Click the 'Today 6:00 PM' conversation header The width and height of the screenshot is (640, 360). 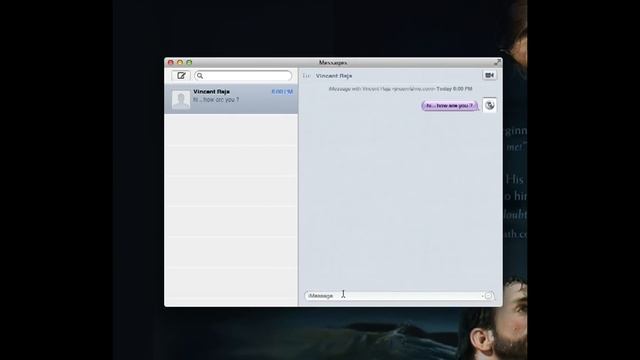(x=454, y=89)
